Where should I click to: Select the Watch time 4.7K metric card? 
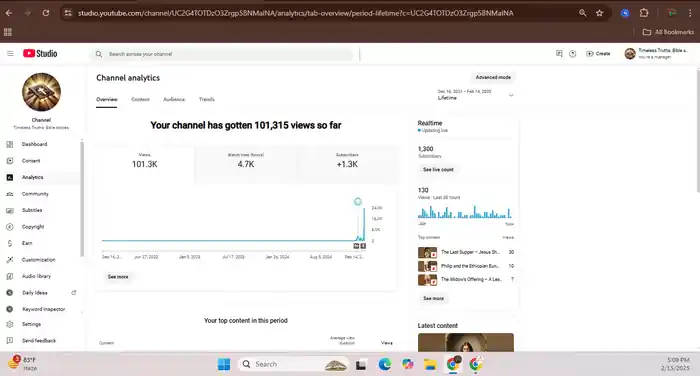coord(246,164)
